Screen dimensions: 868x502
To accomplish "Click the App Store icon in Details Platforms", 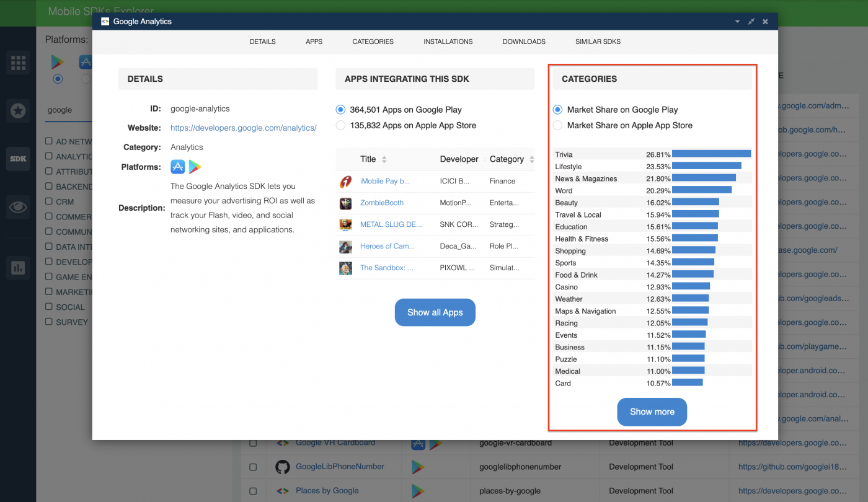I will tap(178, 167).
